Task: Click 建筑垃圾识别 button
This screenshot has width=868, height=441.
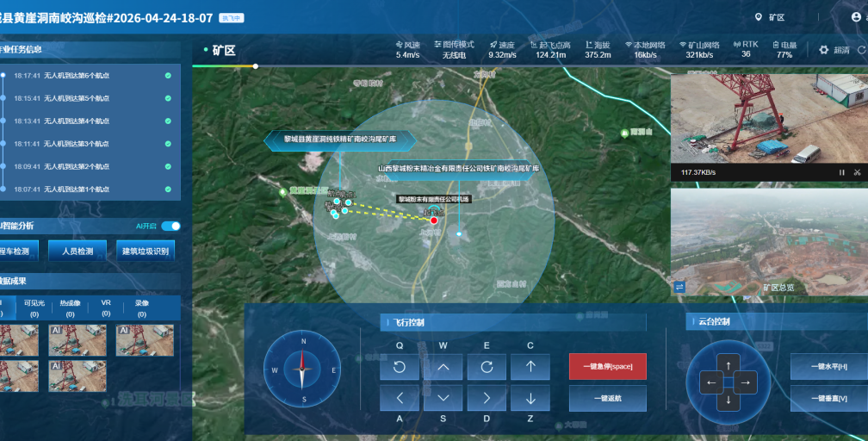Action: click(x=146, y=251)
